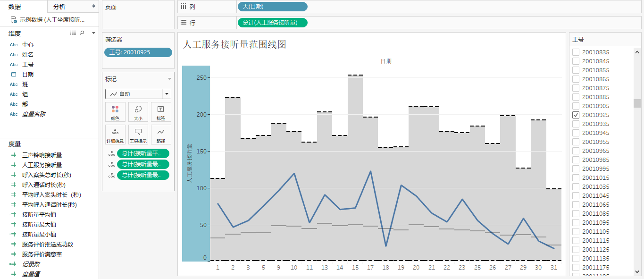Click the Abc icon beside 中心 dimension
Image resolution: width=644 pixels, height=279 pixels.
pos(14,45)
